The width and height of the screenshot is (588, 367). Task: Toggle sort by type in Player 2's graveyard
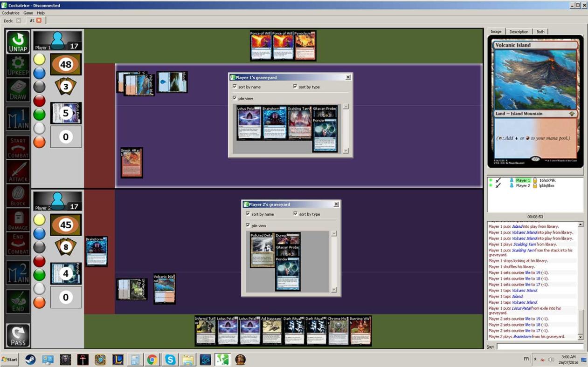pyautogui.click(x=307, y=214)
